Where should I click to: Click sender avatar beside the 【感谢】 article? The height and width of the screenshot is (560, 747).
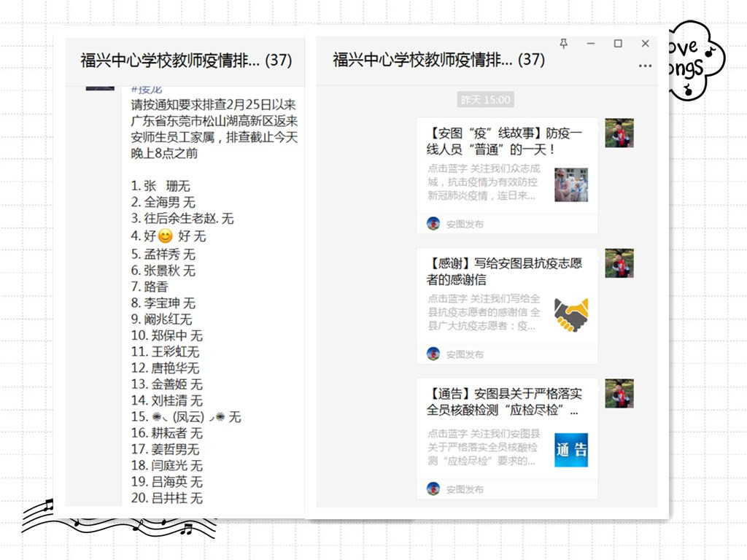(x=619, y=263)
